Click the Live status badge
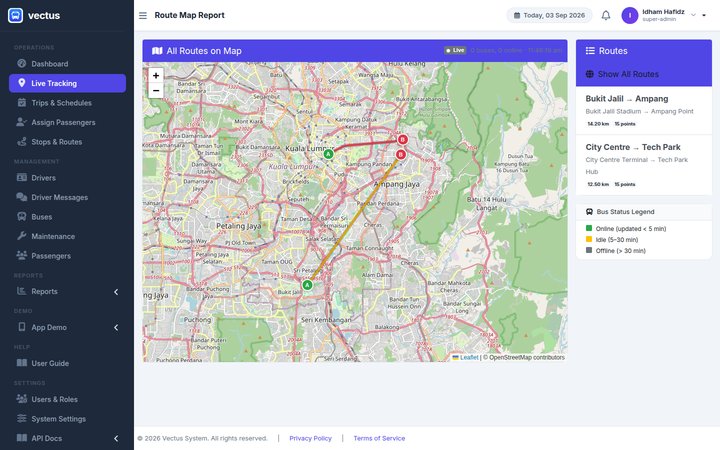Image resolution: width=720 pixels, height=450 pixels. [455, 51]
